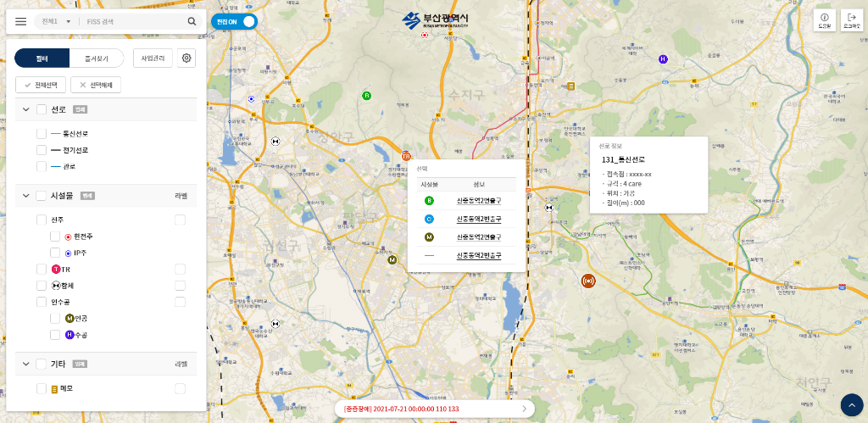Click the orange signal marker on map

588,281
